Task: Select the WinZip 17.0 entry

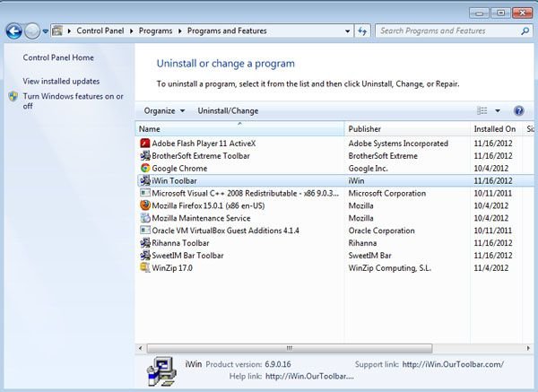Action: (172, 267)
